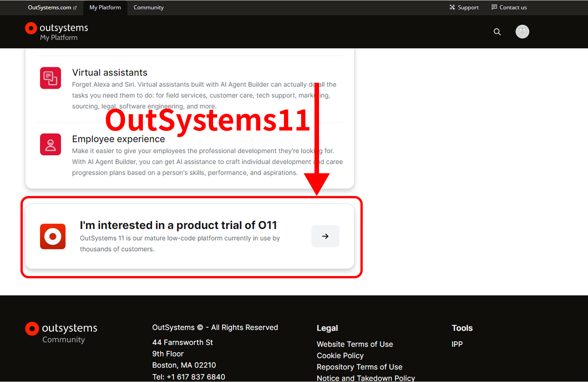Click the arrow button on O11 trial card
This screenshot has height=382, width=588.
point(325,236)
